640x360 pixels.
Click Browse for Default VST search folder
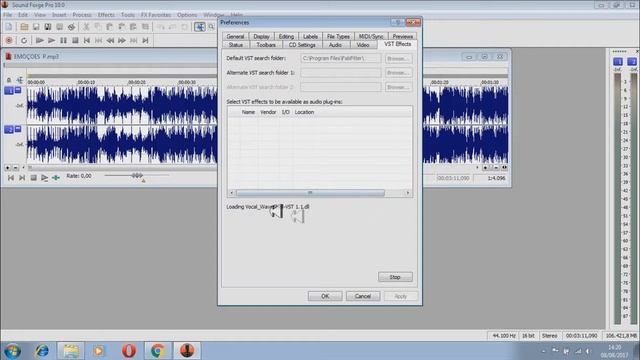point(398,58)
